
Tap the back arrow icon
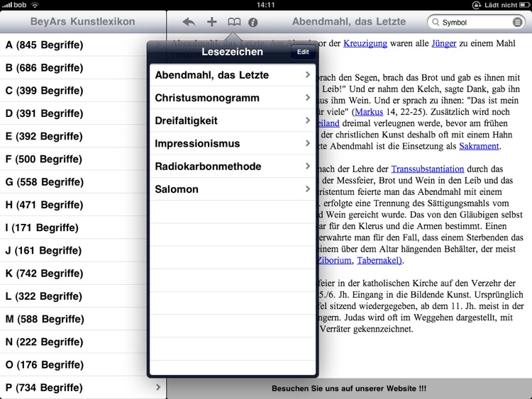[189, 23]
